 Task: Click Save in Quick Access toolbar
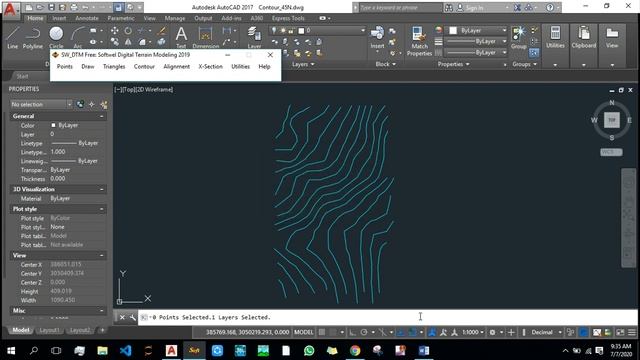pyautogui.click(x=51, y=7)
